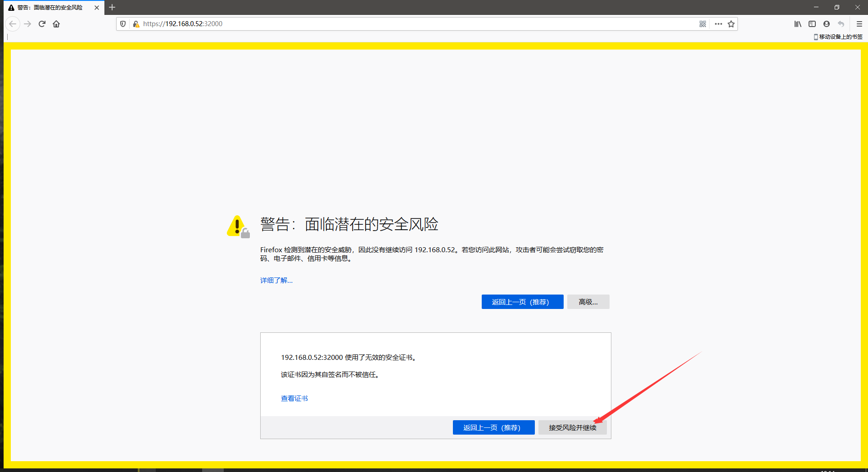
Task: Click text '192.168.0.52:32000 使用了无效的安全证书。'
Action: (350, 357)
